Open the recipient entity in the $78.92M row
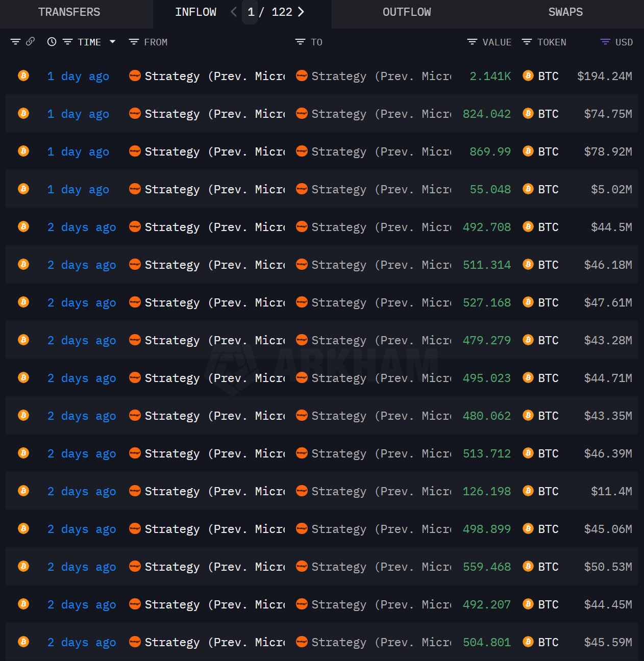The image size is (644, 661). 374,151
